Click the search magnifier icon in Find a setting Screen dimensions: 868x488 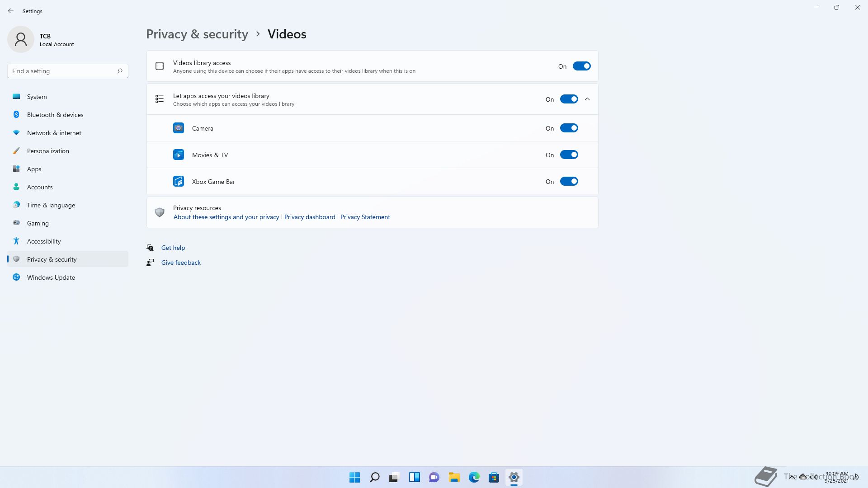pyautogui.click(x=120, y=71)
